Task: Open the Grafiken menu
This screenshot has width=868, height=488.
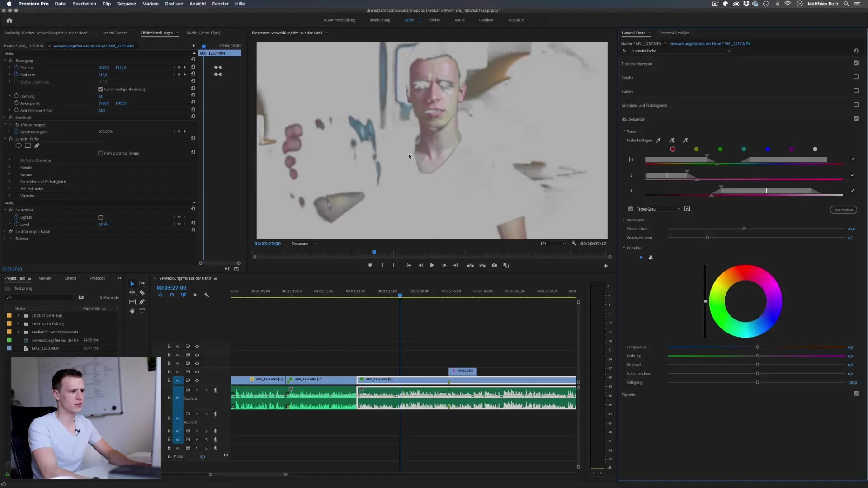Action: point(174,4)
